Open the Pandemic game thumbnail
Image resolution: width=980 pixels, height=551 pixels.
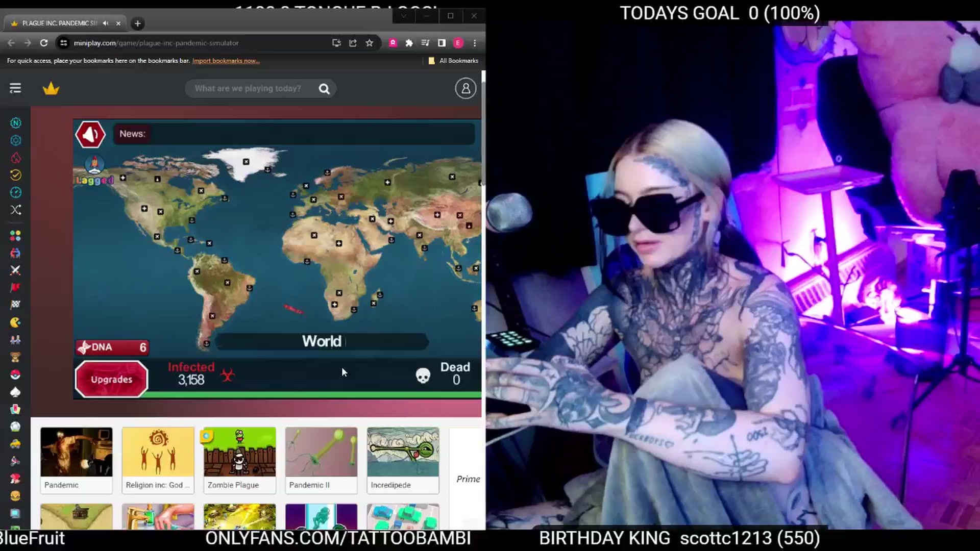click(x=77, y=460)
